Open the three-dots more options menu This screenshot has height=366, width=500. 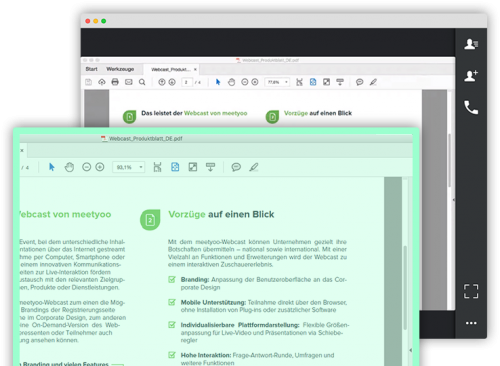click(x=471, y=323)
